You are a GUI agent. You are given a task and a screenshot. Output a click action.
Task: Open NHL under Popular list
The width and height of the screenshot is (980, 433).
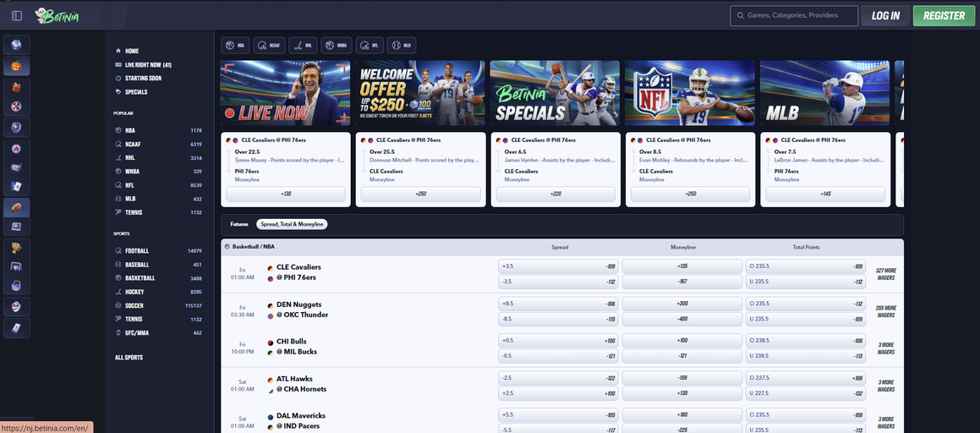click(x=159, y=158)
